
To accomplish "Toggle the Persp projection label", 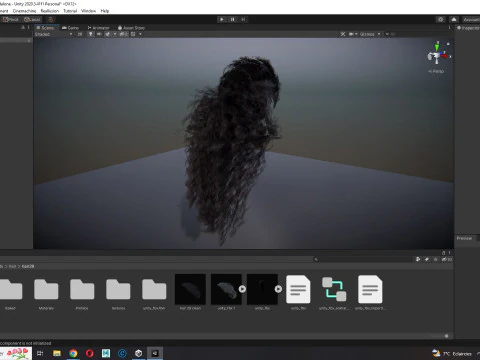I will [x=436, y=71].
